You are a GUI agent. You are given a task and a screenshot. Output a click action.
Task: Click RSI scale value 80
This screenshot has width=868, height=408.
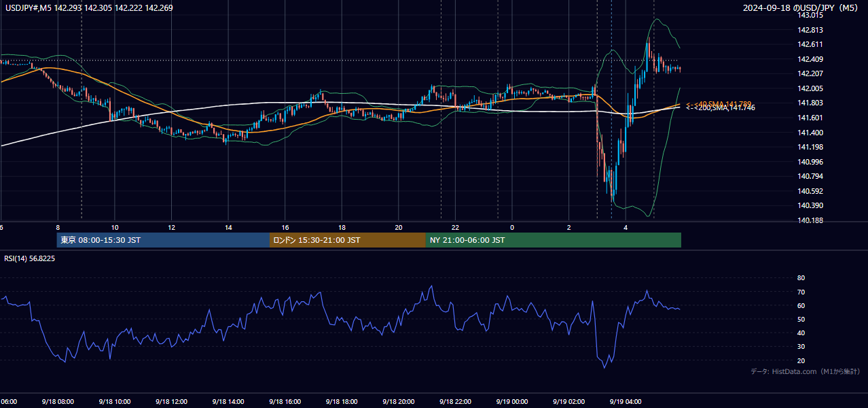click(x=801, y=278)
